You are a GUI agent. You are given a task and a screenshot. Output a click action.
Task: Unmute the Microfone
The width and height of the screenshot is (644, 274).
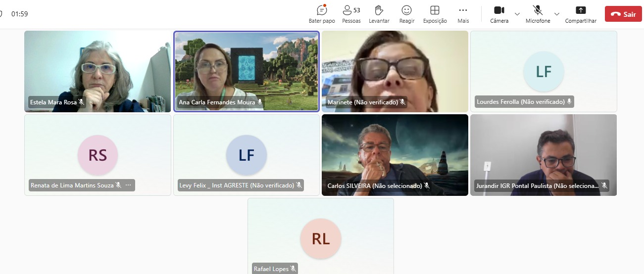coord(538,14)
